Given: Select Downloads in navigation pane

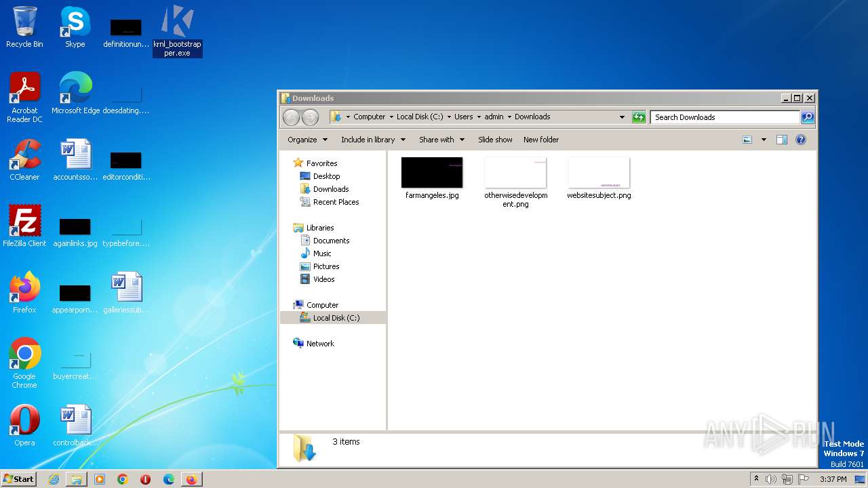Looking at the screenshot, I should point(330,189).
